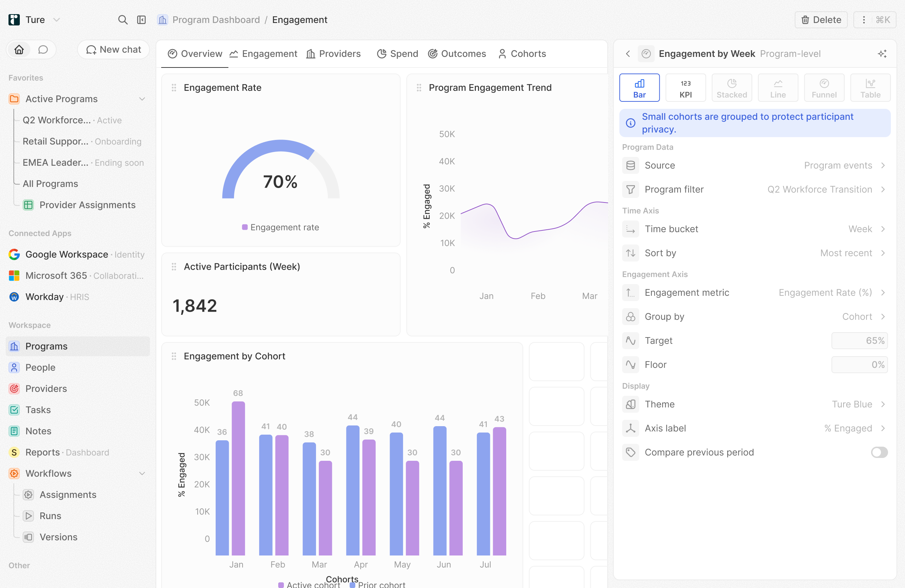Start a New chat
The height and width of the screenshot is (588, 905).
pos(113,49)
